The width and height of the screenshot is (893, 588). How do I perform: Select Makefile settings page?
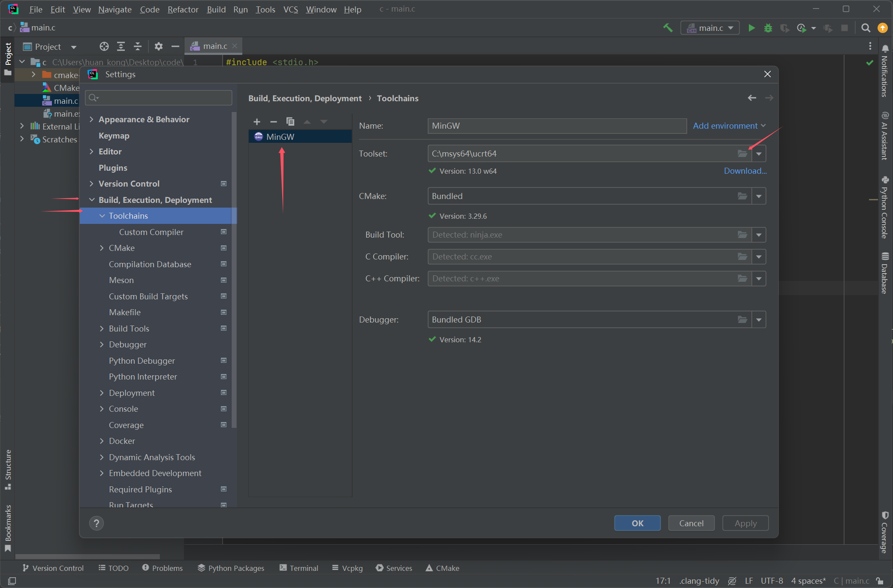click(x=124, y=312)
